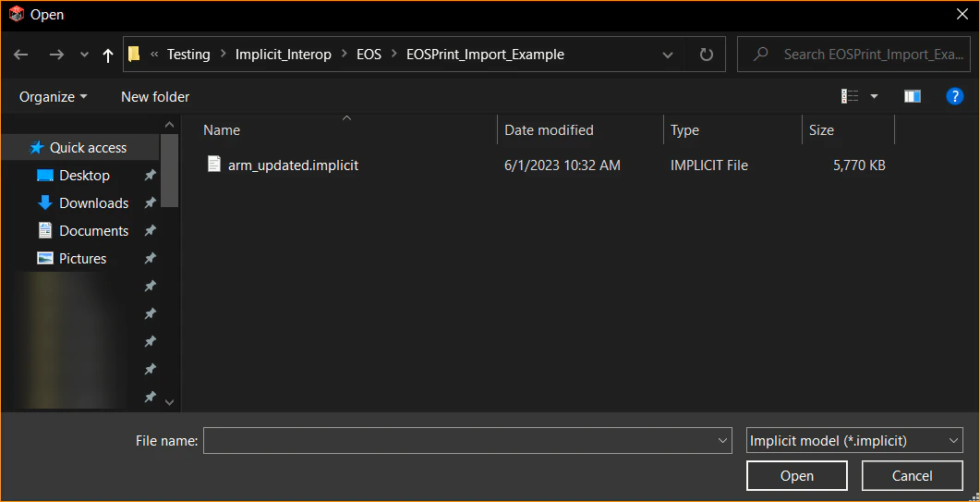Open Pictures in the sidebar

tap(82, 259)
